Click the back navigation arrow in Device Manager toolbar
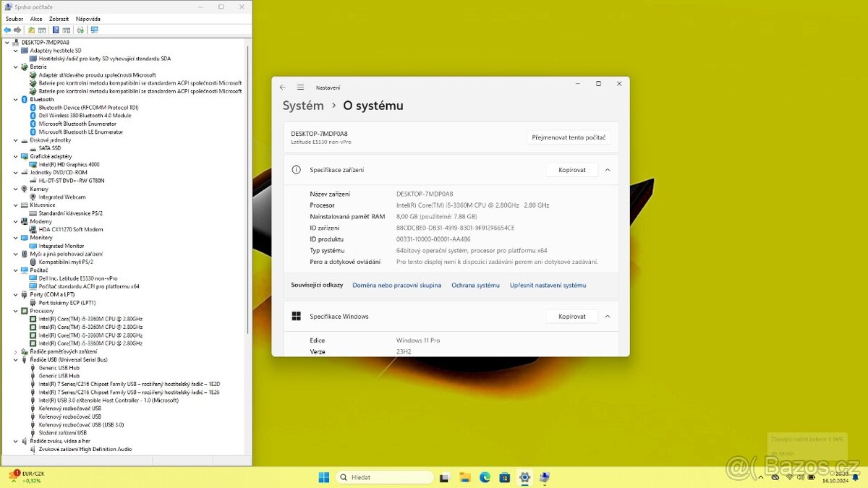 [7, 30]
